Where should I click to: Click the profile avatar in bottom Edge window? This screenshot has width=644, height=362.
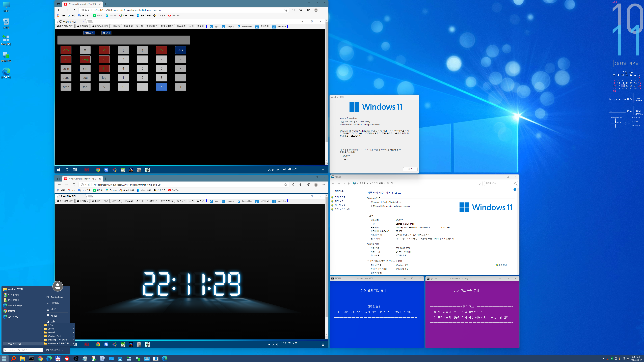316,185
